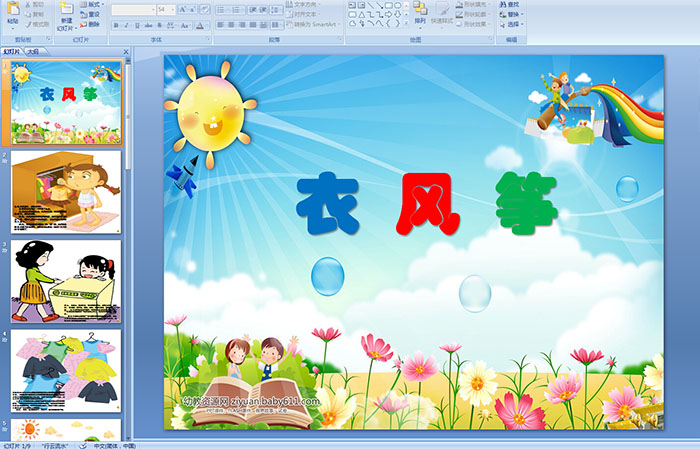Open the Shape Effects menu
The width and height of the screenshot is (700, 449).
(473, 24)
